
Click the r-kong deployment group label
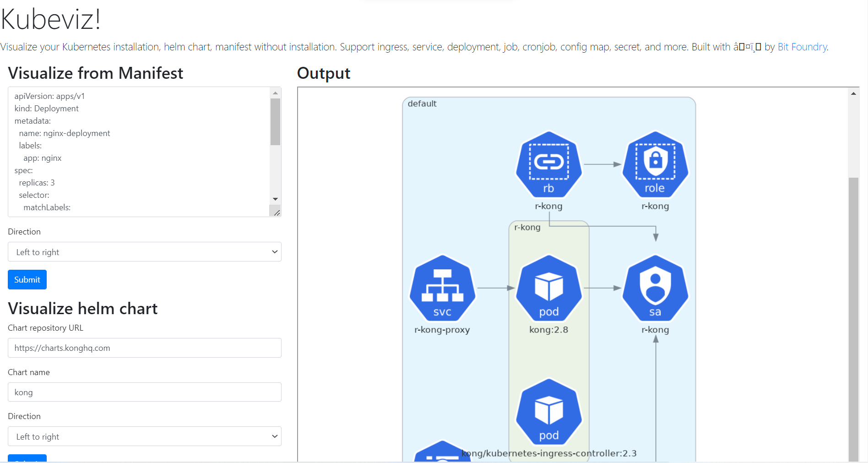(527, 227)
